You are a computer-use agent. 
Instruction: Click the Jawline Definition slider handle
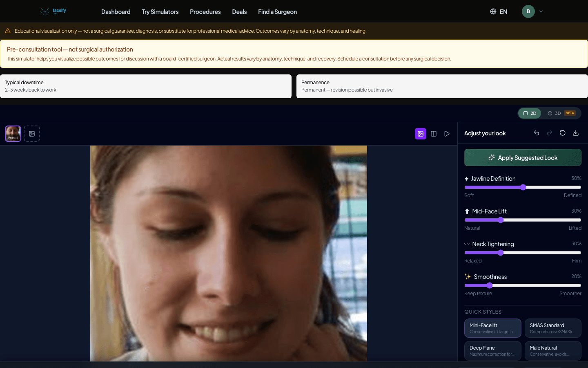(x=523, y=187)
